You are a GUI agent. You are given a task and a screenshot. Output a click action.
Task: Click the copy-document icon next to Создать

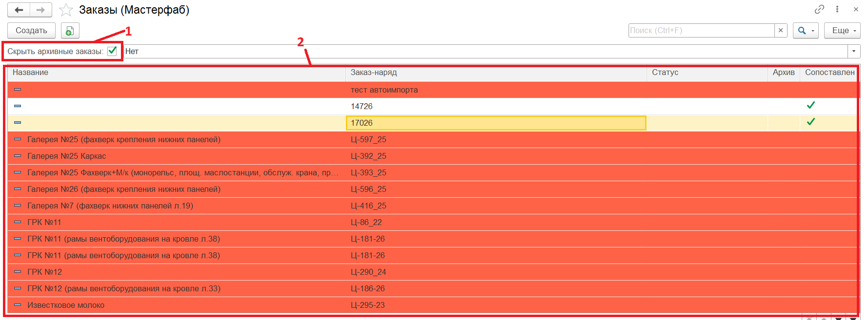[x=70, y=31]
